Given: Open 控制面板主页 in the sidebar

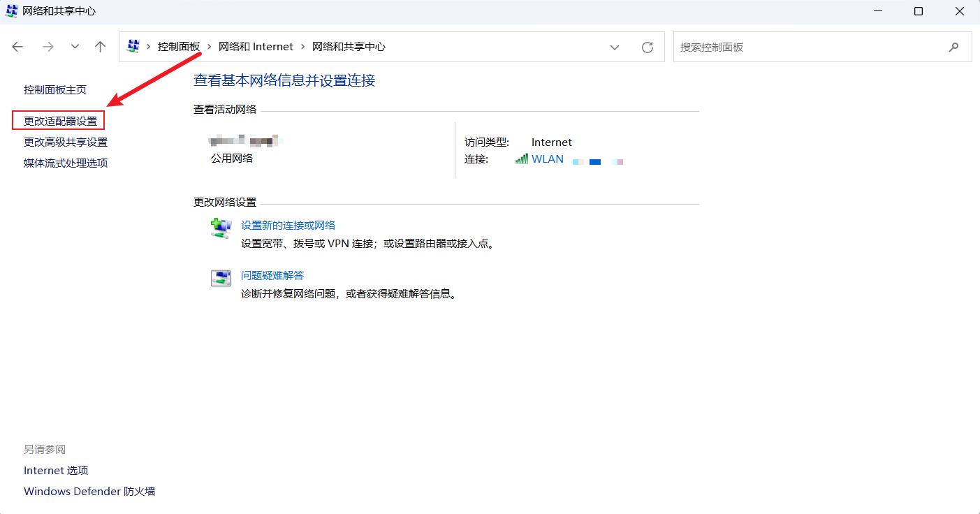Looking at the screenshot, I should (55, 90).
